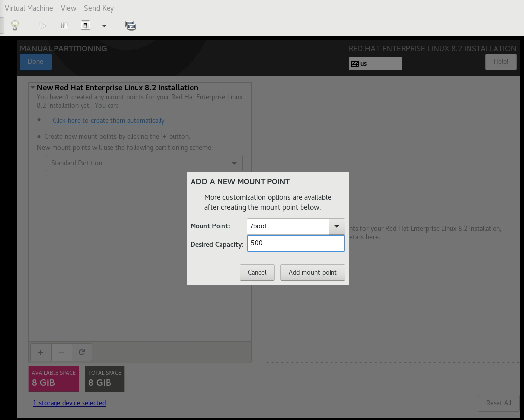Open the Standard Partition scheme dropdown
The height and width of the screenshot is (420, 524).
click(144, 163)
